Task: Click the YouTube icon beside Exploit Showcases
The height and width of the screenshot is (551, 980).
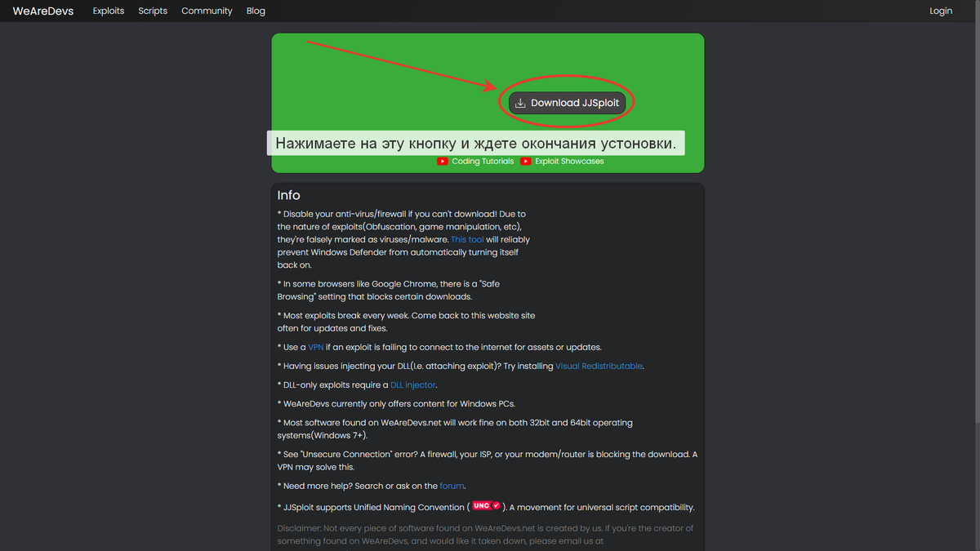Action: tap(526, 162)
